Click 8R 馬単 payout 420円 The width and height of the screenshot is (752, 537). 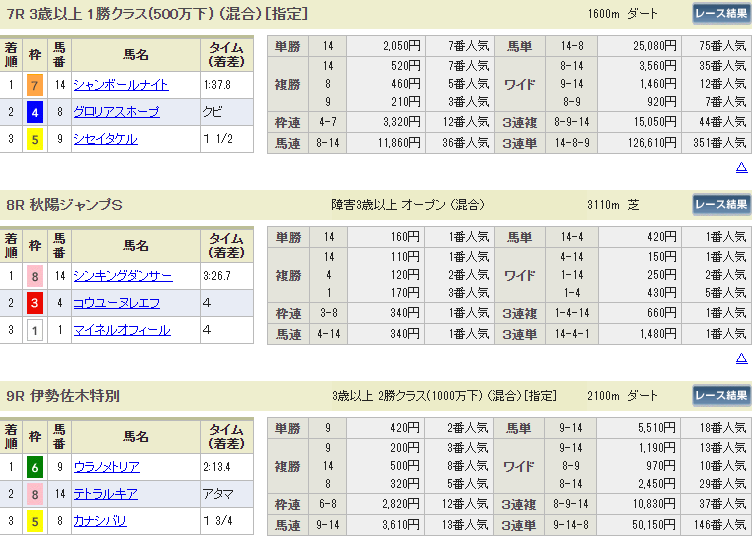pos(661,237)
